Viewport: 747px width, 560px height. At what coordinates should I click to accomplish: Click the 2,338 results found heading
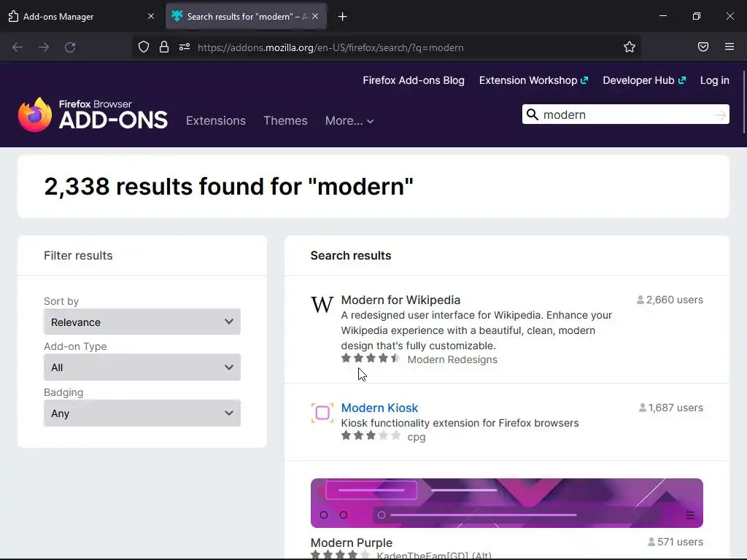228,186
